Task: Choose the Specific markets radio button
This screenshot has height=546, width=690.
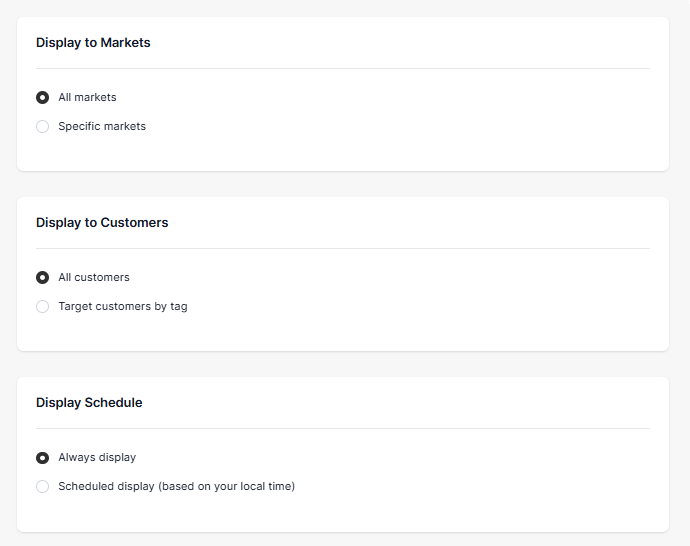Action: coord(42,126)
